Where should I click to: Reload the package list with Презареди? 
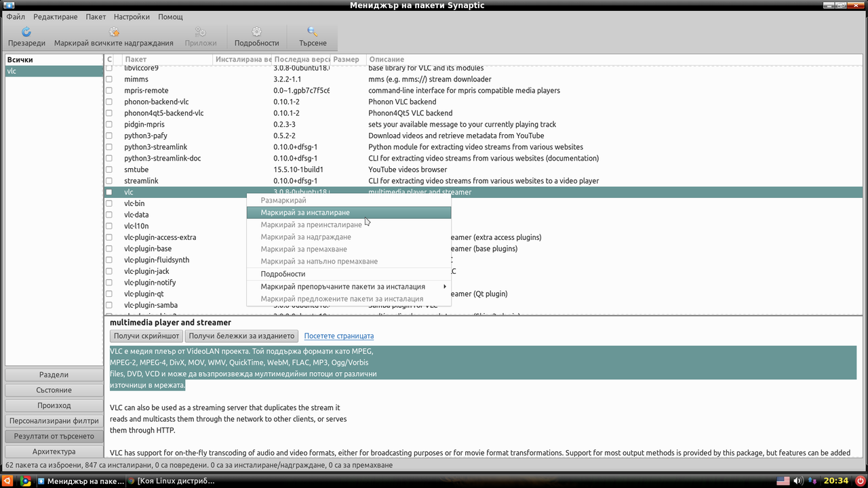coord(26,37)
